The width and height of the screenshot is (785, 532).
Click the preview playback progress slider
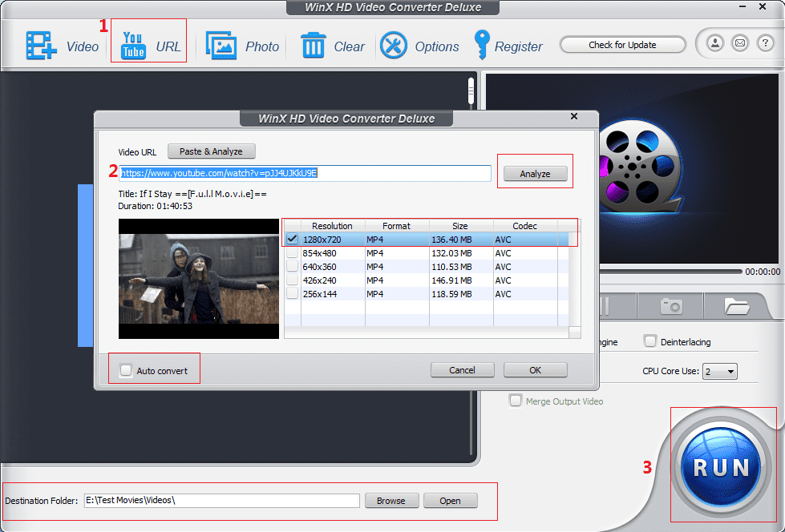pos(671,272)
